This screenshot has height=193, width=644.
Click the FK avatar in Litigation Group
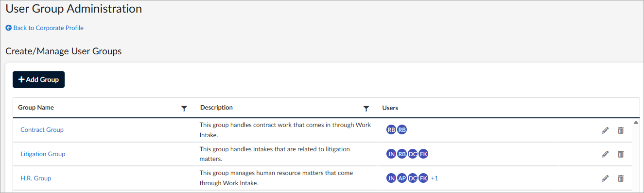click(x=423, y=154)
